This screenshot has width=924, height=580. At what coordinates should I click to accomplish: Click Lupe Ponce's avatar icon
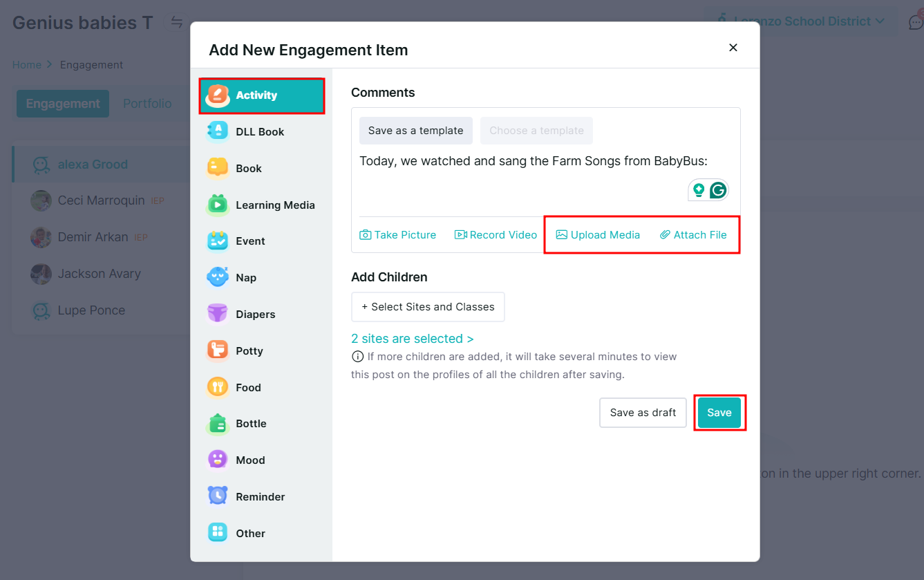pyautogui.click(x=41, y=310)
